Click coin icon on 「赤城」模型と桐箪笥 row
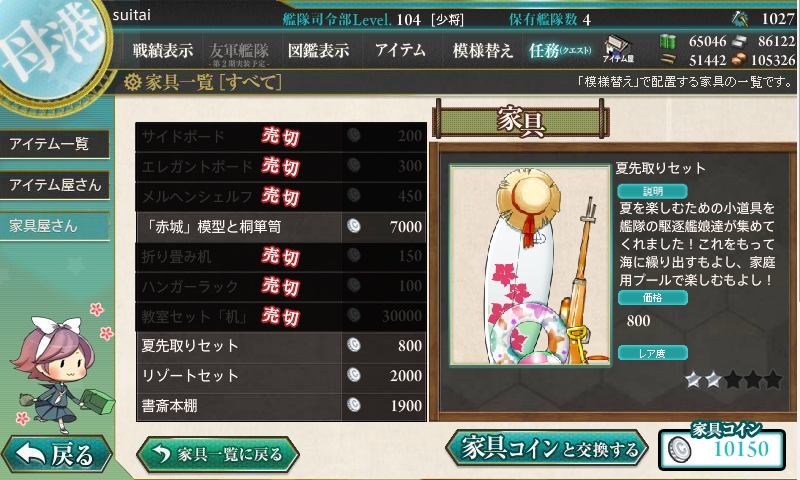The height and width of the screenshot is (480, 800). point(354,226)
